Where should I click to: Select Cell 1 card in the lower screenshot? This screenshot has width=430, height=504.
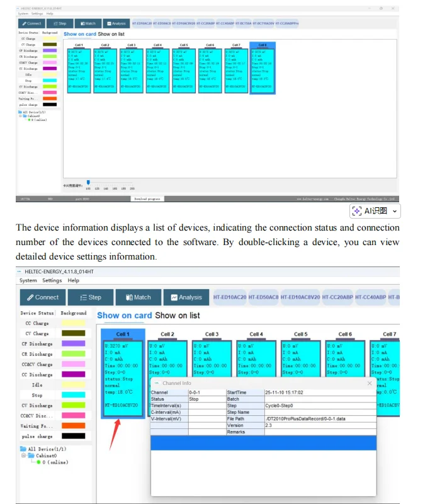pos(123,374)
